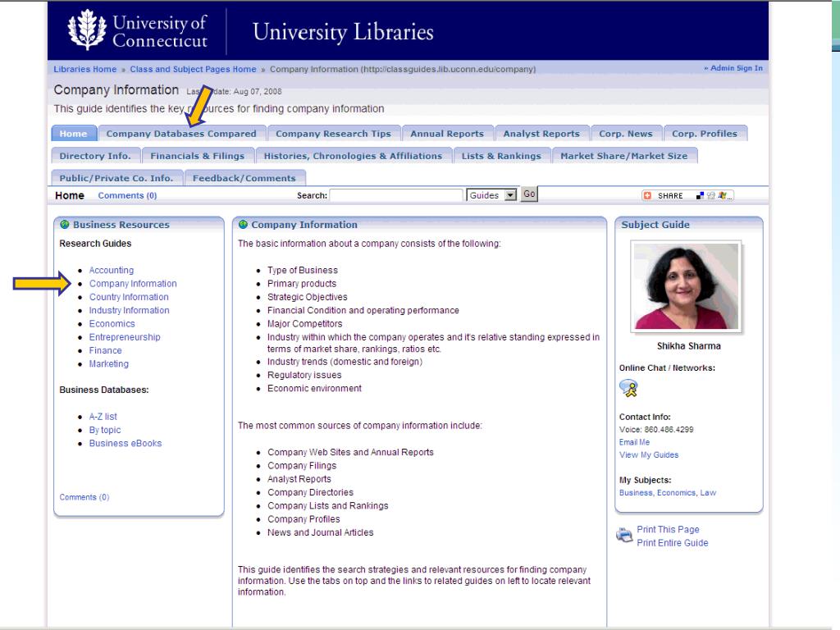
Task: Click the University Libraries header title
Action: coord(343,32)
